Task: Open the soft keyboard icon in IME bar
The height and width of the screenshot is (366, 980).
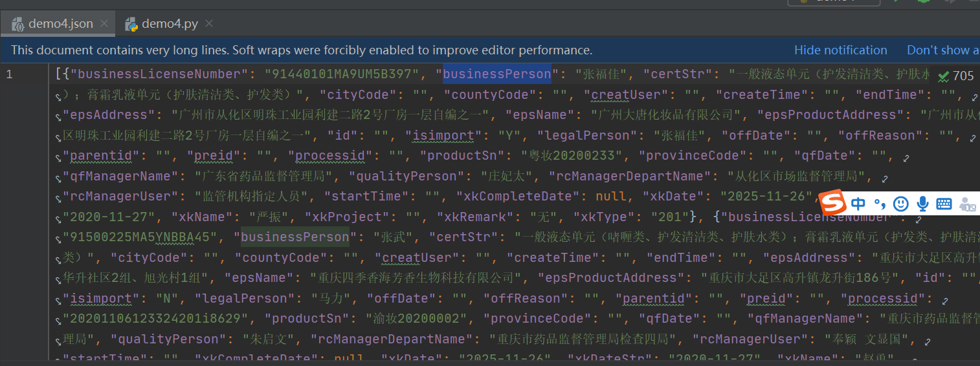Action: (x=944, y=204)
